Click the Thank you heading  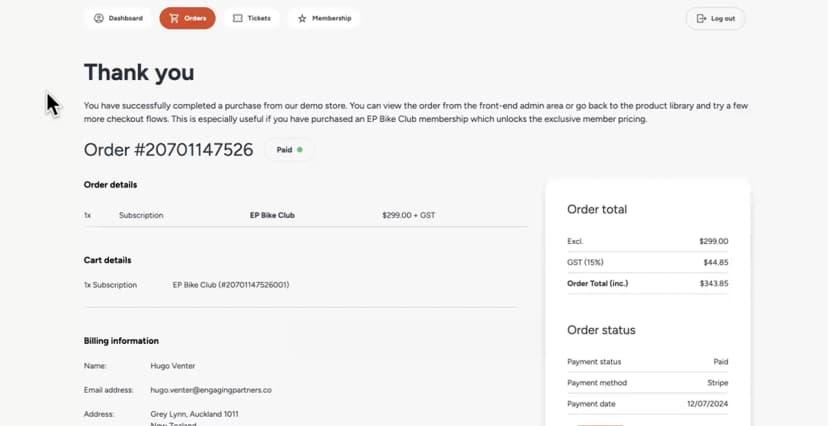point(139,72)
